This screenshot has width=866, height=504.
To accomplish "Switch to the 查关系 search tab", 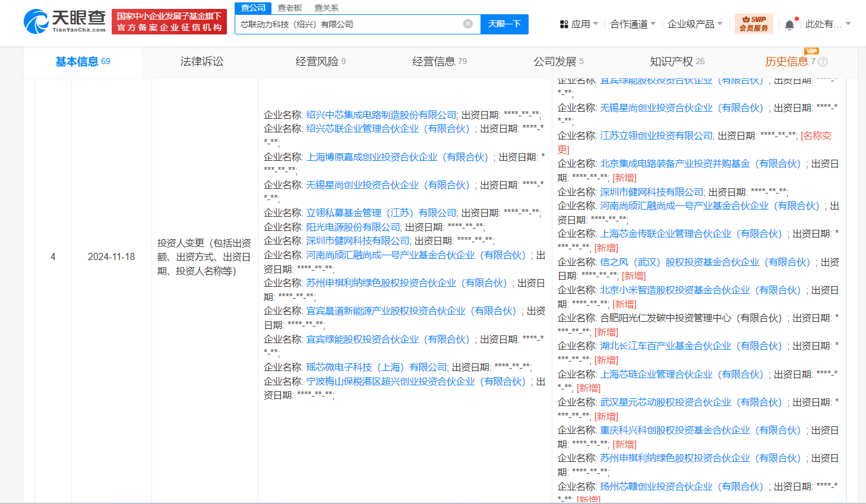I will [326, 8].
